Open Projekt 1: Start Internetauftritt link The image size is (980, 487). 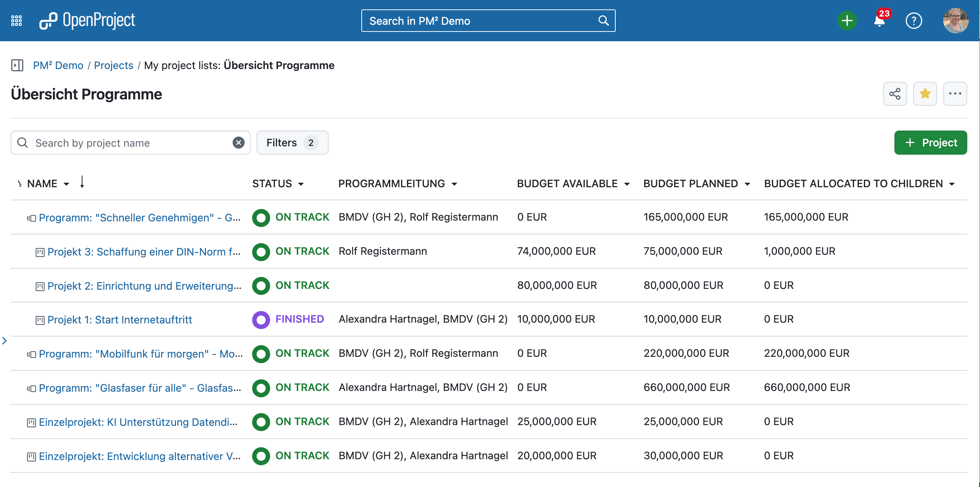pyautogui.click(x=119, y=320)
